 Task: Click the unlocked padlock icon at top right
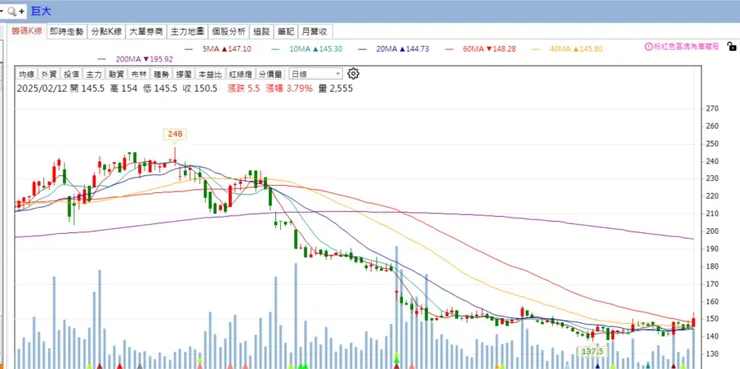[732, 46]
